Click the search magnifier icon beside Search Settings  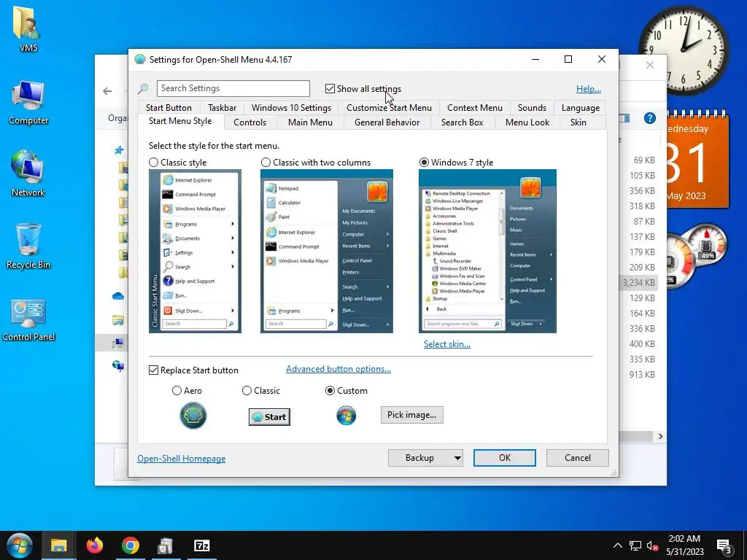click(x=143, y=88)
